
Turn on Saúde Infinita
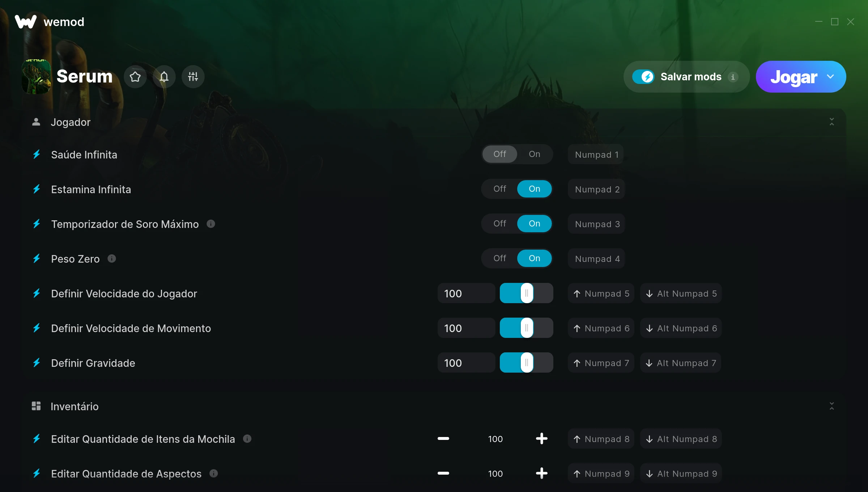point(534,154)
